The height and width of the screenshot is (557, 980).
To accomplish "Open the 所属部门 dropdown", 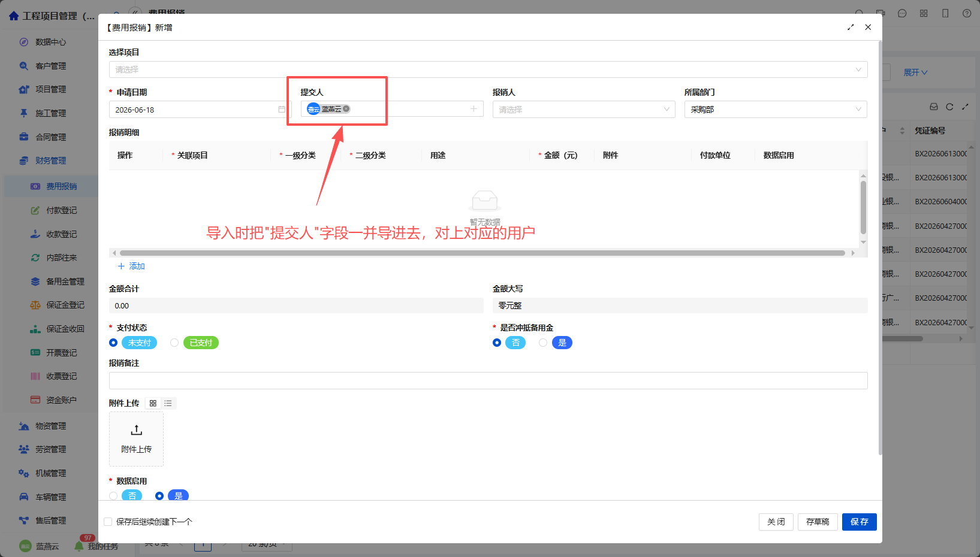I will click(776, 110).
